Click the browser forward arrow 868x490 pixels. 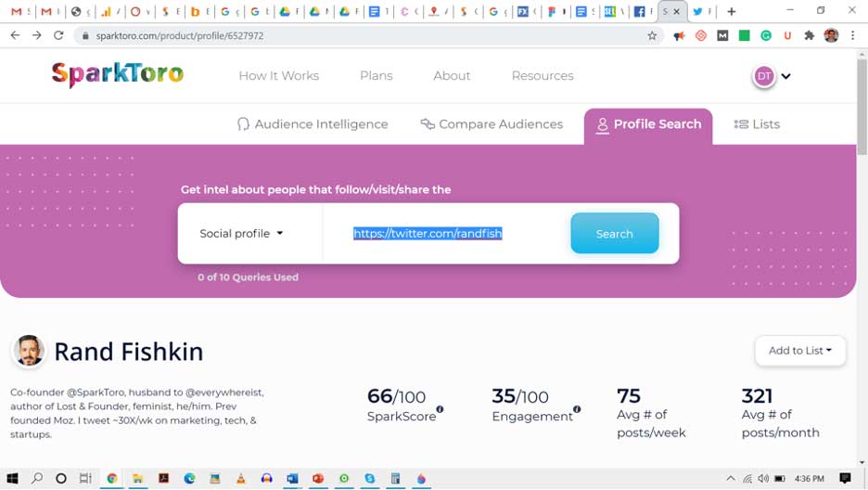pos(36,35)
